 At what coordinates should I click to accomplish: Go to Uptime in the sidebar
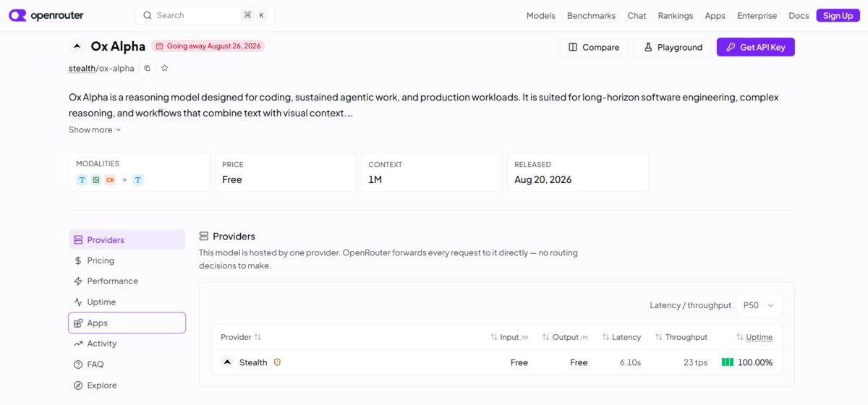[127, 302]
